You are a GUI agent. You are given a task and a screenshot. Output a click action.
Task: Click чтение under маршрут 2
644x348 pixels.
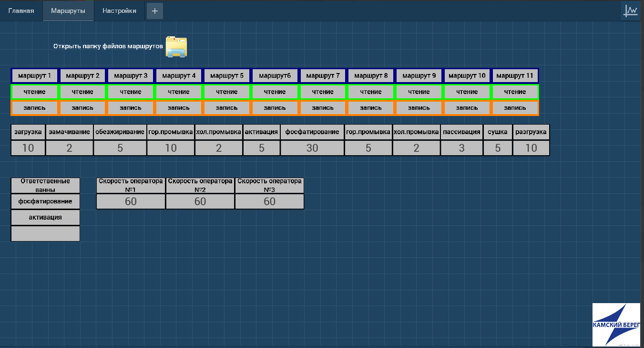click(x=83, y=92)
